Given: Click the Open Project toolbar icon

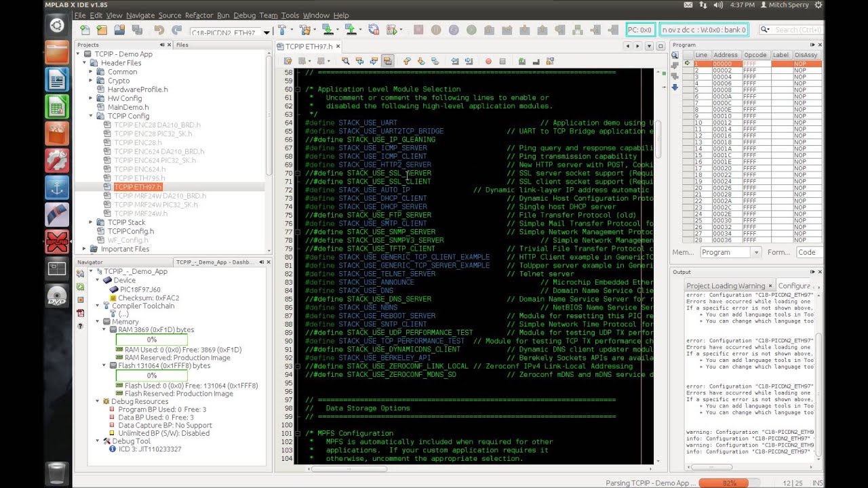Looking at the screenshot, I should coord(119,30).
